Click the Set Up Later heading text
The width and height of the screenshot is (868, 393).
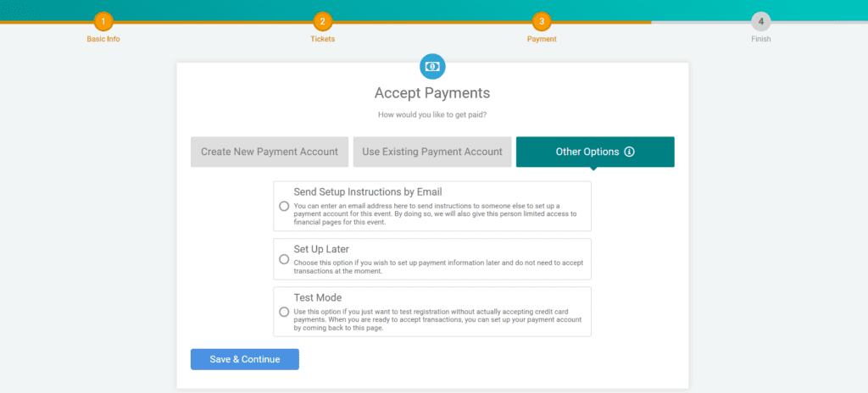coord(321,249)
